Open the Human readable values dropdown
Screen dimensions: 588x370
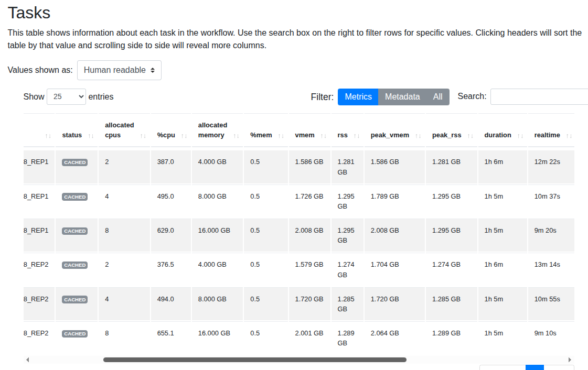(x=119, y=70)
